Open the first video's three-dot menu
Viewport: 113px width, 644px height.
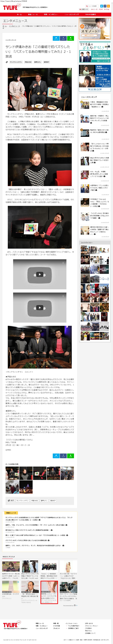coord(63,263)
